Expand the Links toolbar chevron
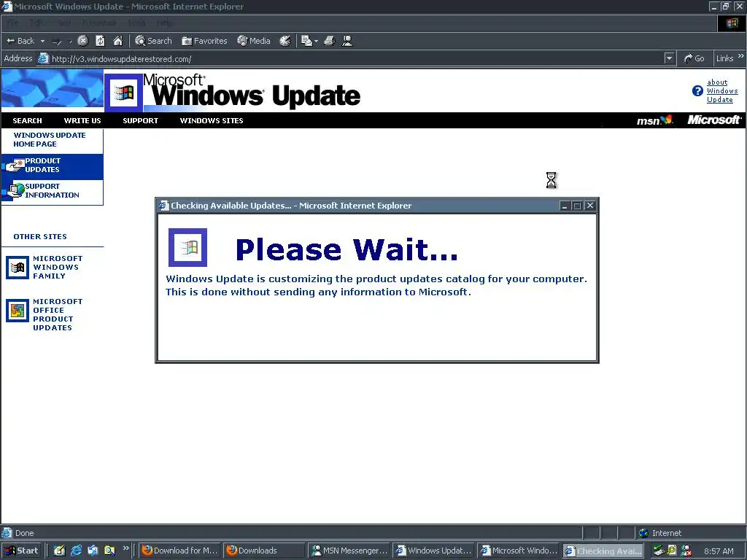Viewport: 747px width, 560px height. coord(741,56)
